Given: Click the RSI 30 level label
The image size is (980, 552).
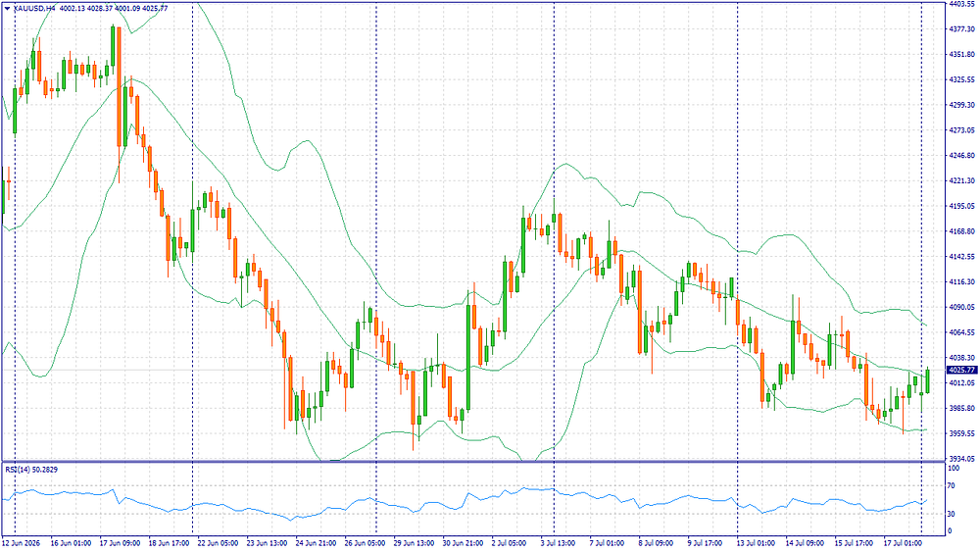Looking at the screenshot, I should click(x=952, y=514).
